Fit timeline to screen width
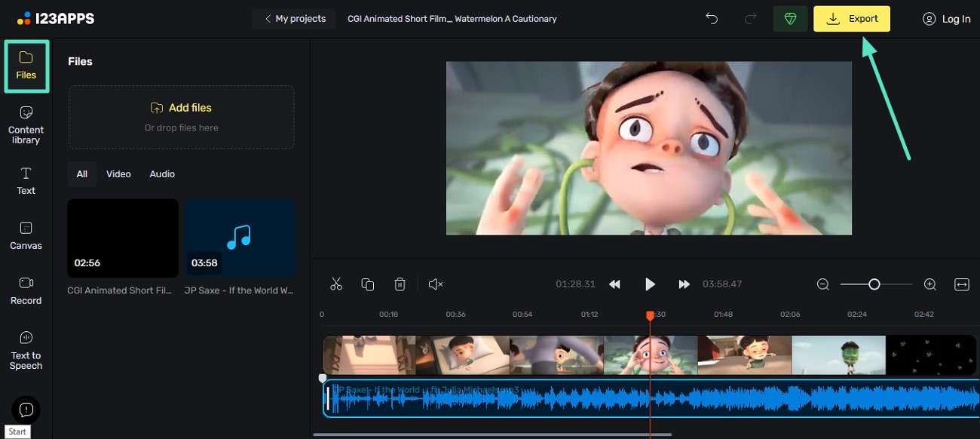The image size is (980, 439). click(x=962, y=284)
